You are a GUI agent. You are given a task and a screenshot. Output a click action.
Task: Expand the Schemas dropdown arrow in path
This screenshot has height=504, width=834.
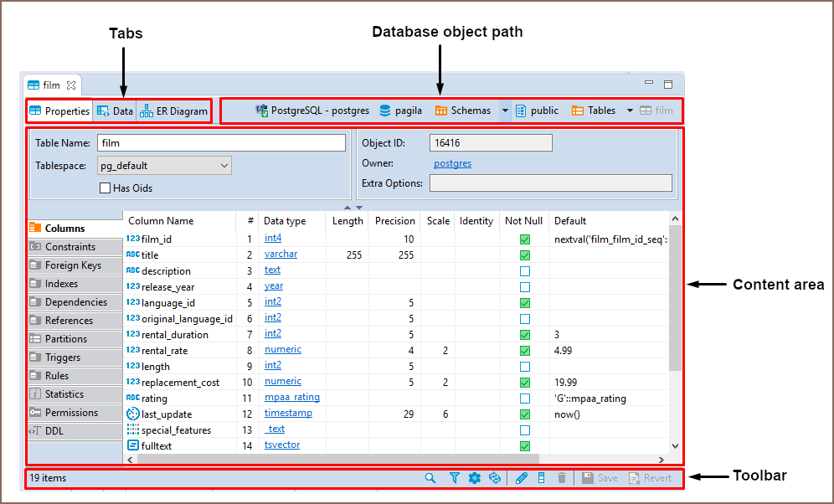[x=505, y=111]
